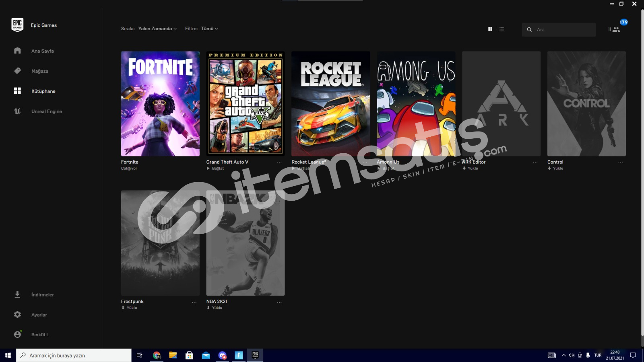The image size is (644, 362).
Task: Open options menu for NBA 2K21
Action: point(279,302)
